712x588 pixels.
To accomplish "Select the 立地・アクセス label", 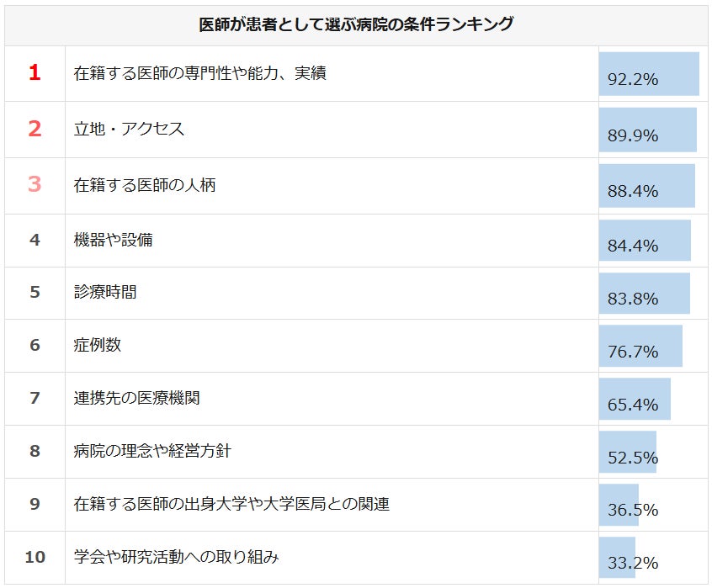I will (129, 129).
